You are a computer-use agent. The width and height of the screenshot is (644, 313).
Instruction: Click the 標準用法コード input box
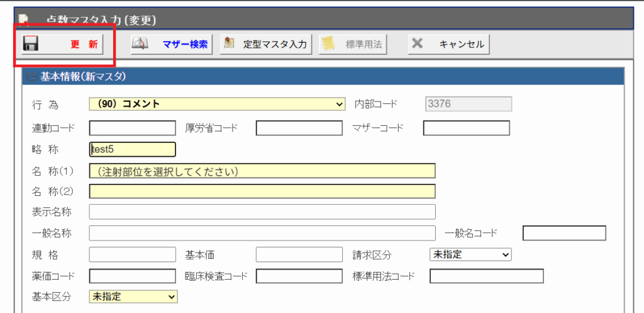tap(486, 276)
